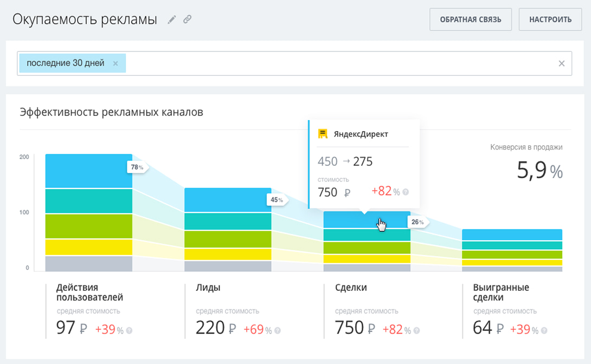This screenshot has height=364, width=591.
Task: Click the yellow segment of the first bar
Action: [x=89, y=247]
